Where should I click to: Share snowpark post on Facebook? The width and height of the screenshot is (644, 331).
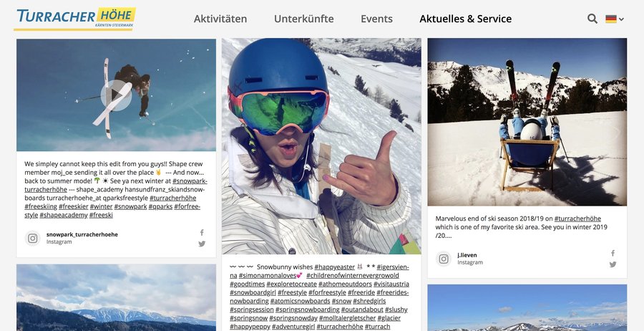[202, 232]
